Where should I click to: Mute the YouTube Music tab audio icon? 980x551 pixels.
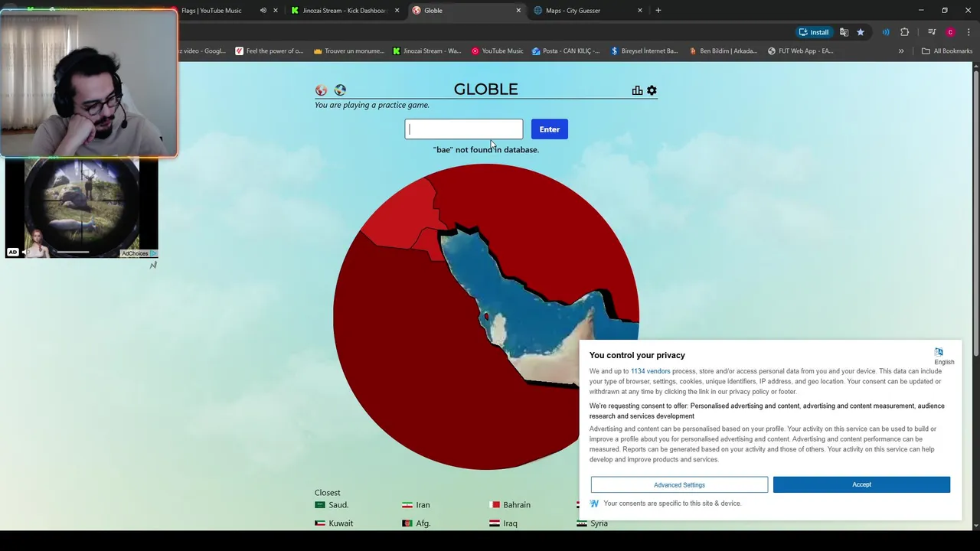coord(263,11)
